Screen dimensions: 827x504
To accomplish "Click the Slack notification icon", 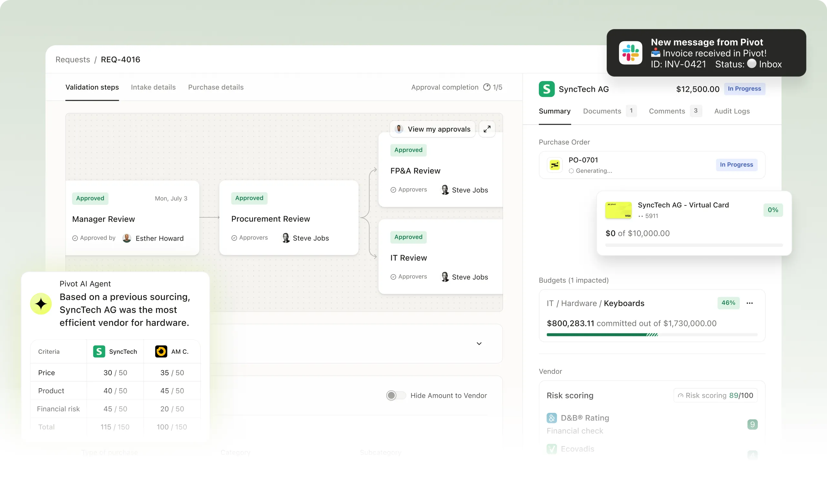I will pyautogui.click(x=630, y=53).
